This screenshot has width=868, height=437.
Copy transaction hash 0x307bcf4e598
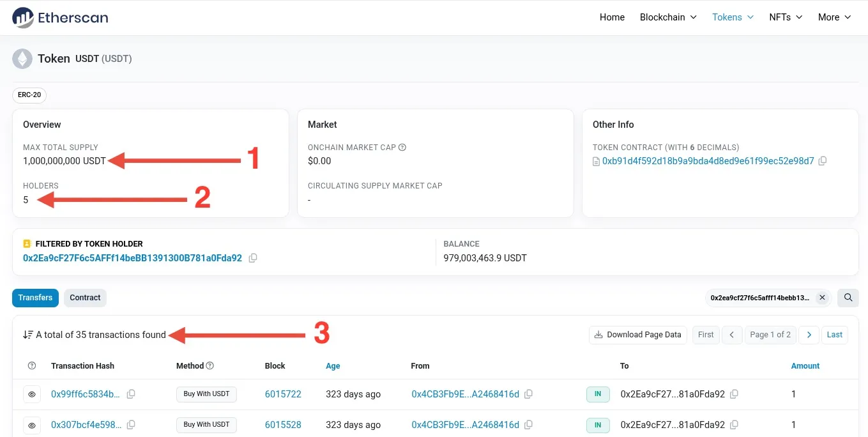click(131, 425)
